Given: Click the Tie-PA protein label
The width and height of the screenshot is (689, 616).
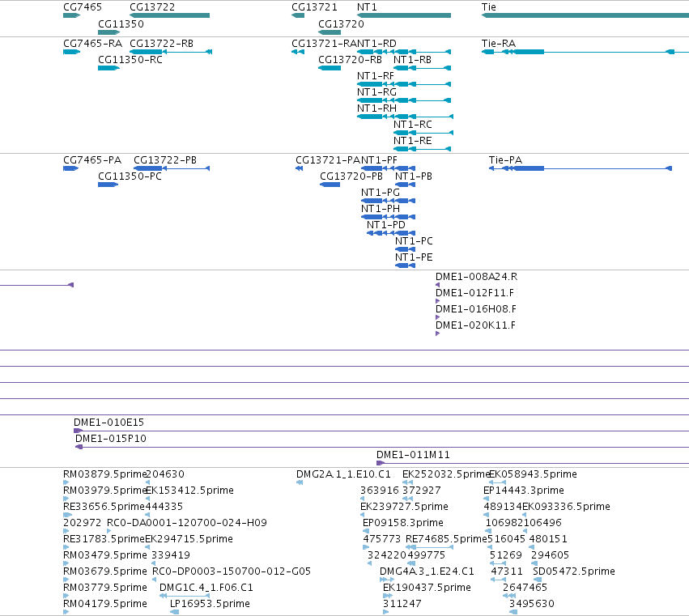Looking at the screenshot, I should (505, 160).
